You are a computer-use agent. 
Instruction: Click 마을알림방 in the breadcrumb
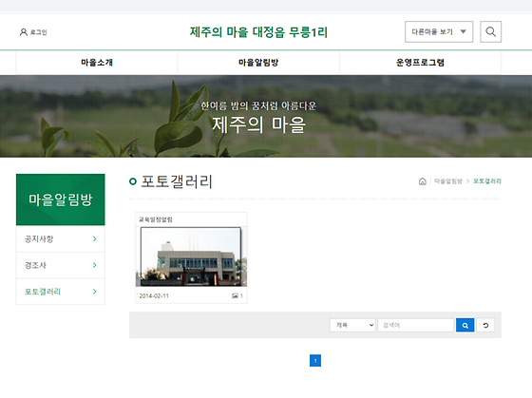coord(448,181)
